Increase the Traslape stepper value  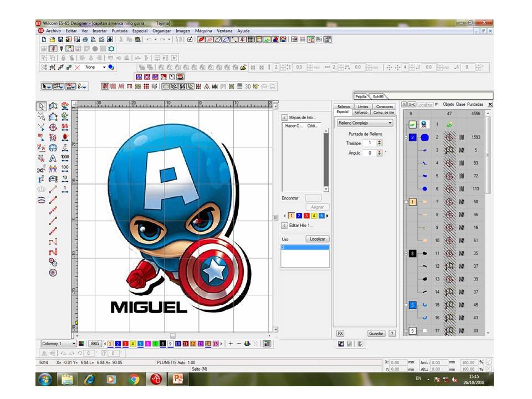pos(380,141)
